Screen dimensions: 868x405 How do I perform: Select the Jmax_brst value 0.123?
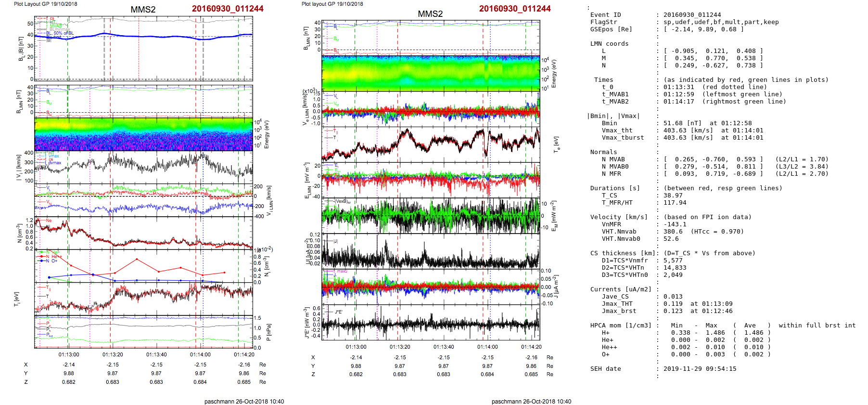[x=673, y=311]
